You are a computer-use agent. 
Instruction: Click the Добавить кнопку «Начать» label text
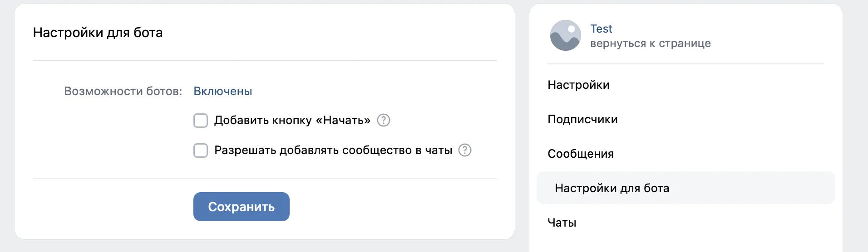point(292,121)
